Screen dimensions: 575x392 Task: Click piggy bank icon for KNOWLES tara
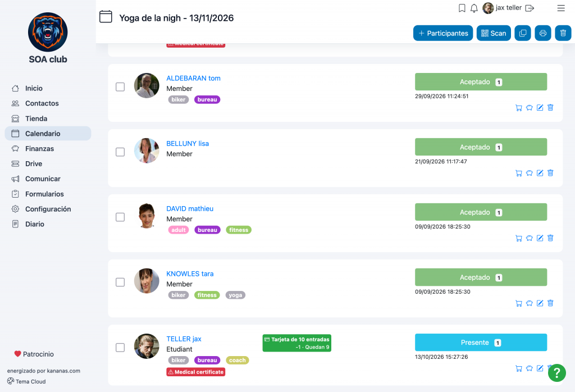529,303
